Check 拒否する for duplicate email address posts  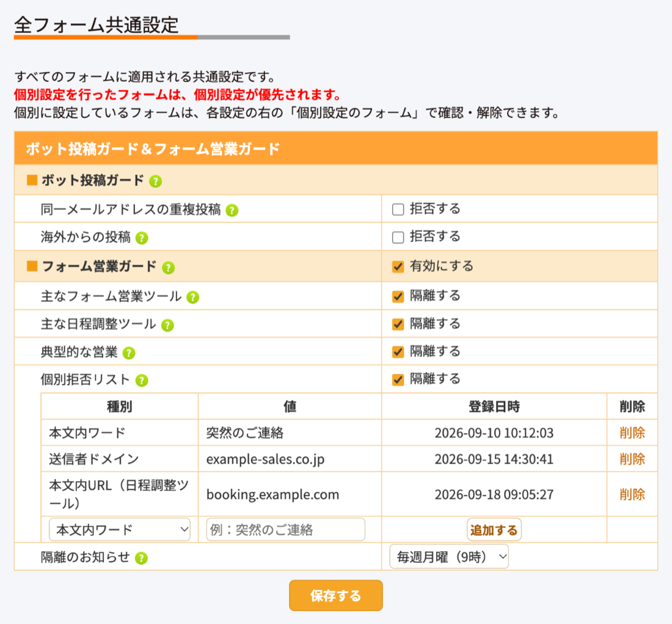(398, 210)
